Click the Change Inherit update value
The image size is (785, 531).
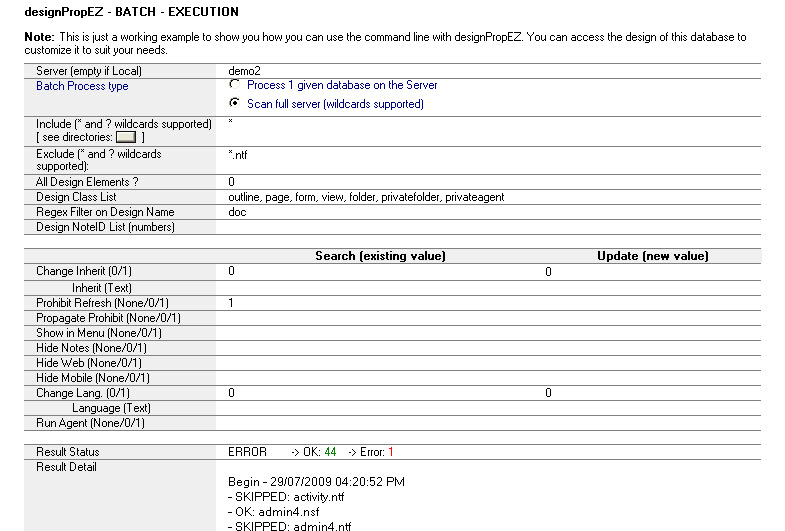[548, 271]
